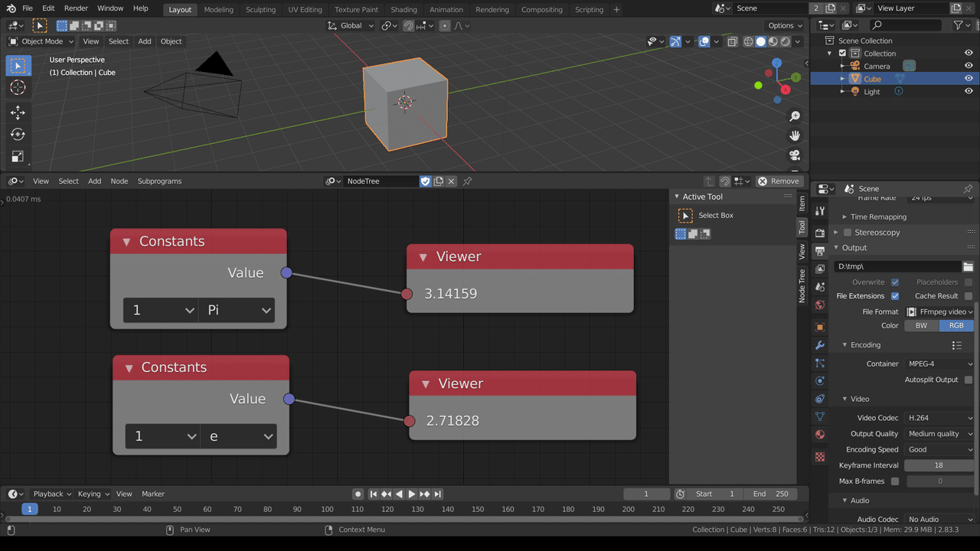
Task: Click the viewport zoom magnifier gizmo
Action: tap(795, 116)
